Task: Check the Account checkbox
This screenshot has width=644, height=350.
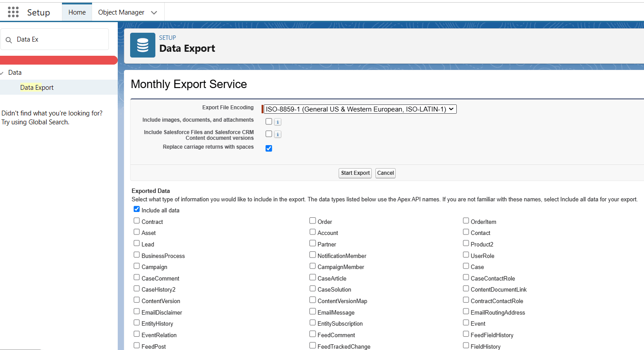Action: point(313,232)
